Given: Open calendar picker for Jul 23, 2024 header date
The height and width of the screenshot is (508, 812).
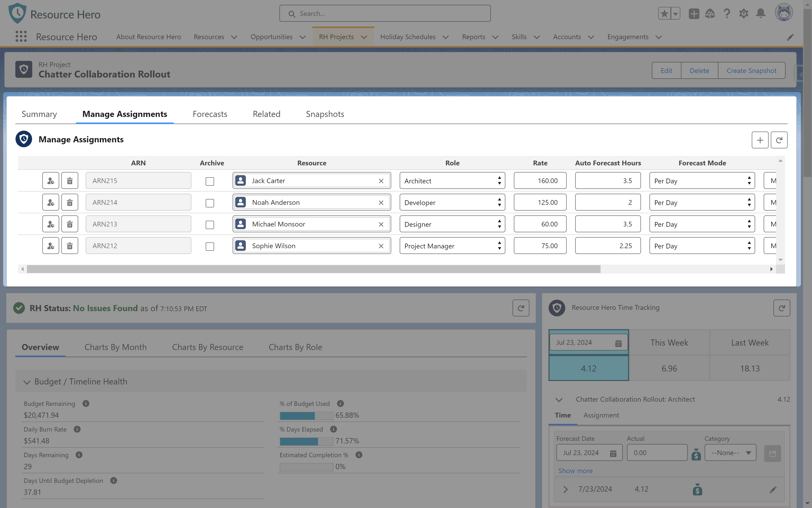Looking at the screenshot, I should click(x=619, y=343).
